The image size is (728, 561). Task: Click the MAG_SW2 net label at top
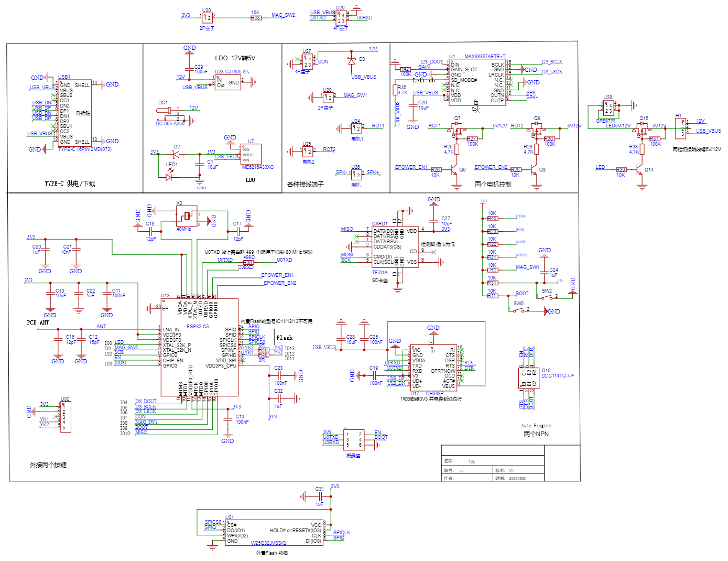283,15
